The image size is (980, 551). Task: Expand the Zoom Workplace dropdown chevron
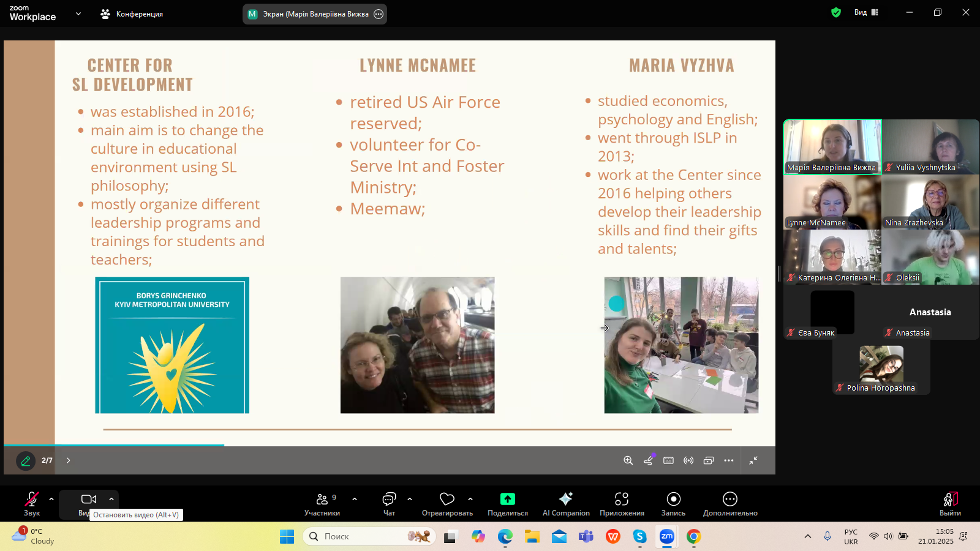coord(78,13)
